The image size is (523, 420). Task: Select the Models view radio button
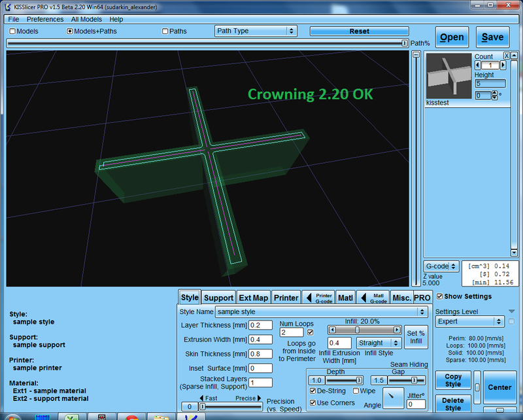pos(12,31)
